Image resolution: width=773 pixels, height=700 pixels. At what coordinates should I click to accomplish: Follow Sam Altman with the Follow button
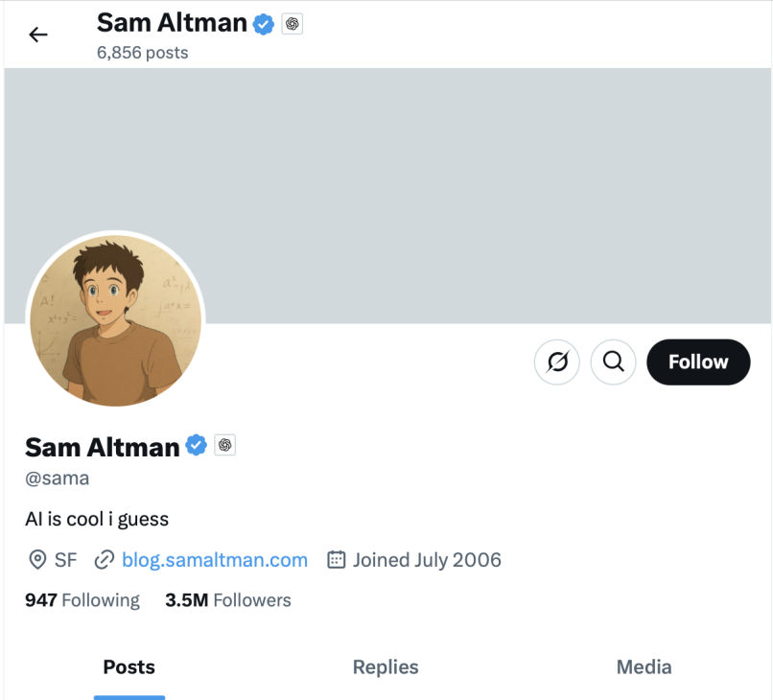698,362
